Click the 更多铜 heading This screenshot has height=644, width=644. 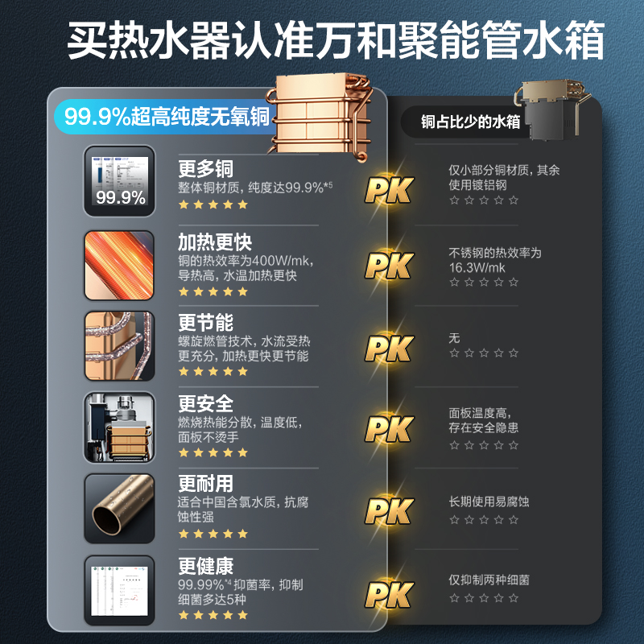pos(206,168)
